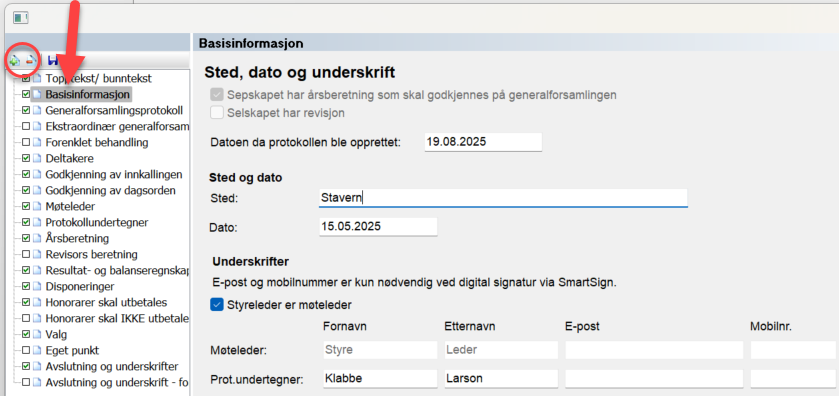
Task: Uncheck the Årsberetning checkbox
Action: (x=26, y=238)
